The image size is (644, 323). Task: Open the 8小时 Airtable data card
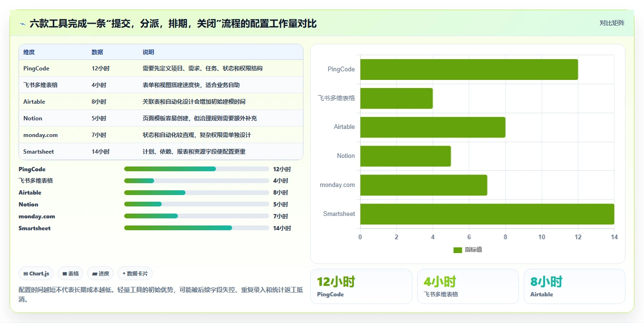click(x=575, y=286)
